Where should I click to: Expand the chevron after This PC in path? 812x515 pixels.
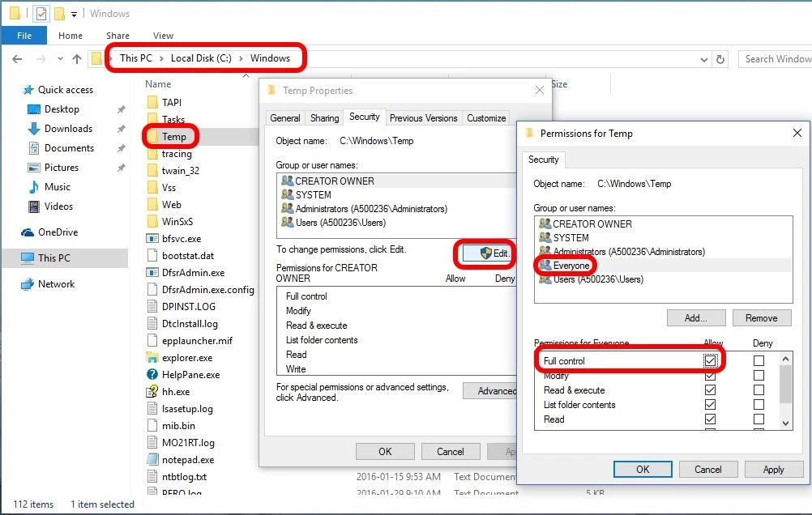click(161, 58)
